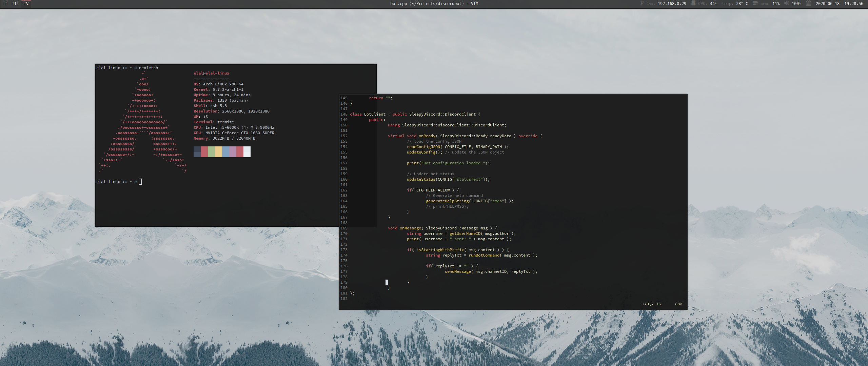The height and width of the screenshot is (366, 868).
Task: Click the memory bars icon beside mem
Action: [755, 3]
